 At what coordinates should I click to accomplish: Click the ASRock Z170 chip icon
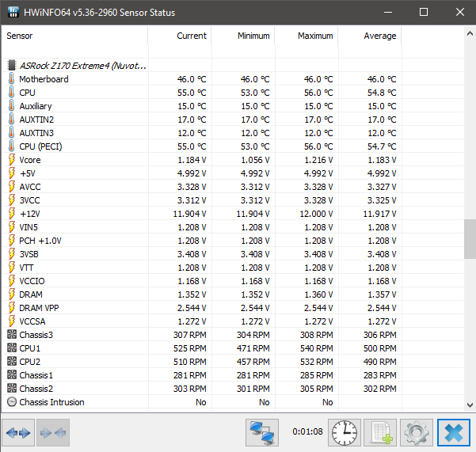click(12, 65)
